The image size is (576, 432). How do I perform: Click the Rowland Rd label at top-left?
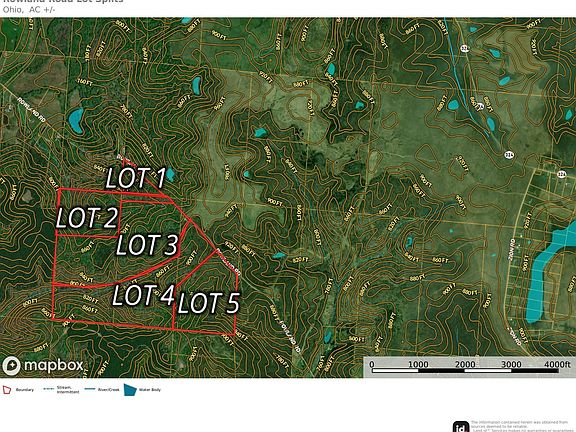point(32,109)
